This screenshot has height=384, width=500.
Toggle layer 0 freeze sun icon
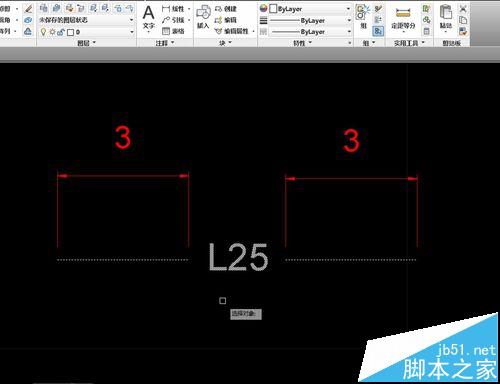click(x=52, y=32)
